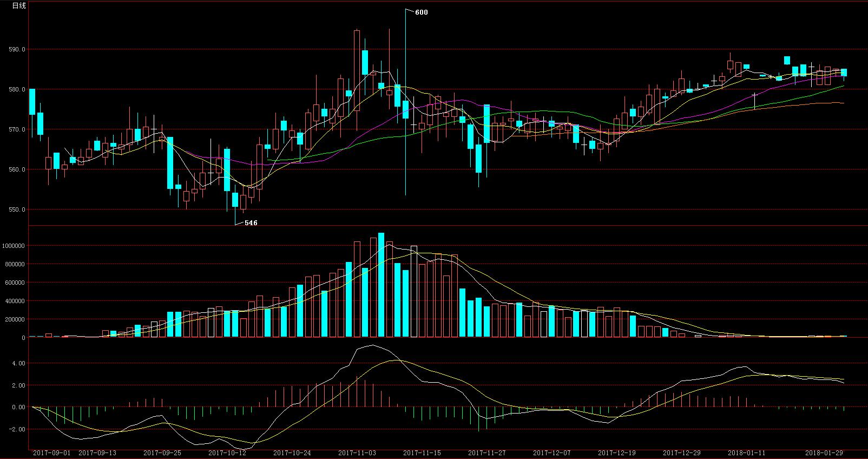The height and width of the screenshot is (459, 868).
Task: Select the 546 low price annotation
Action: click(251, 223)
